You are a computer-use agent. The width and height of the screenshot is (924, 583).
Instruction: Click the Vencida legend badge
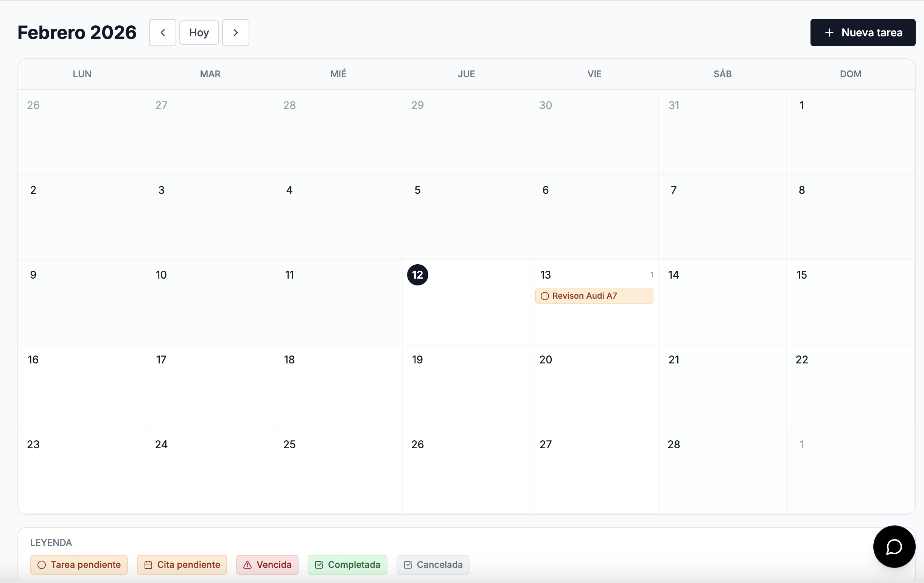tap(268, 564)
